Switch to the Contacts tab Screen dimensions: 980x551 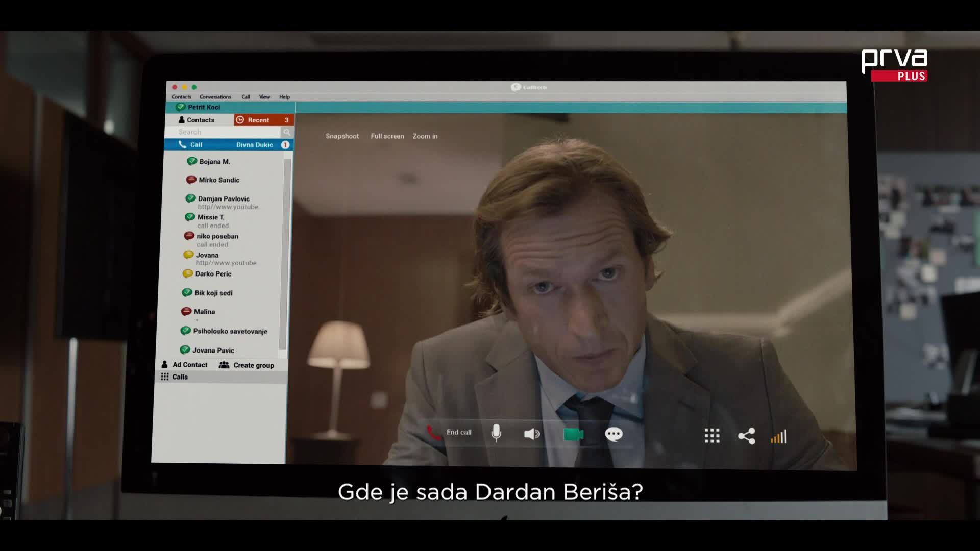pyautogui.click(x=199, y=120)
